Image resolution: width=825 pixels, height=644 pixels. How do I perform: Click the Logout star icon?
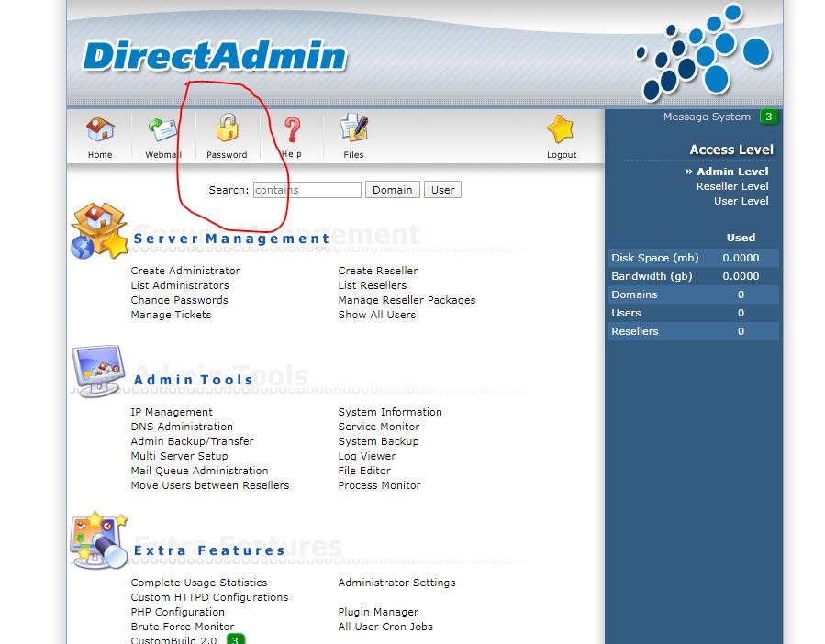point(561,129)
